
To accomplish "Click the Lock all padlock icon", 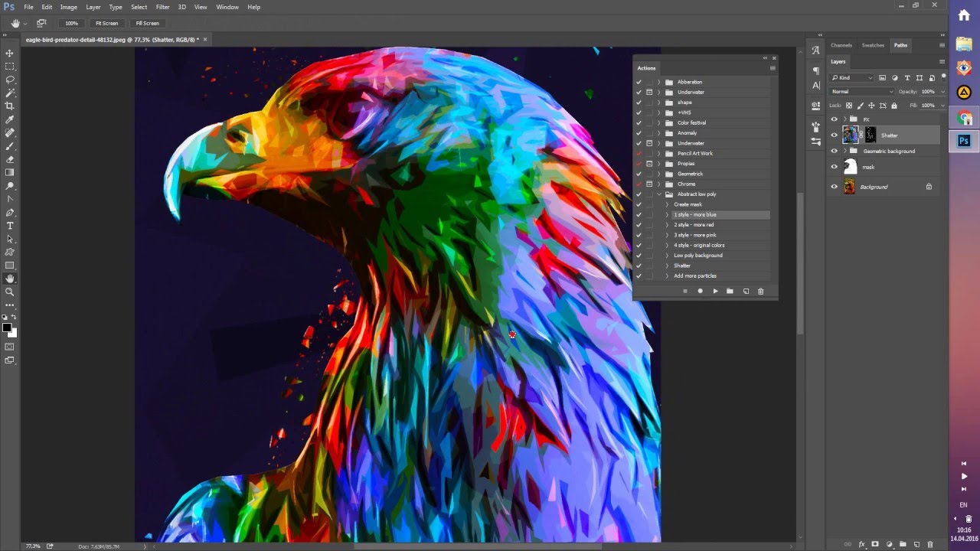I will pos(893,105).
